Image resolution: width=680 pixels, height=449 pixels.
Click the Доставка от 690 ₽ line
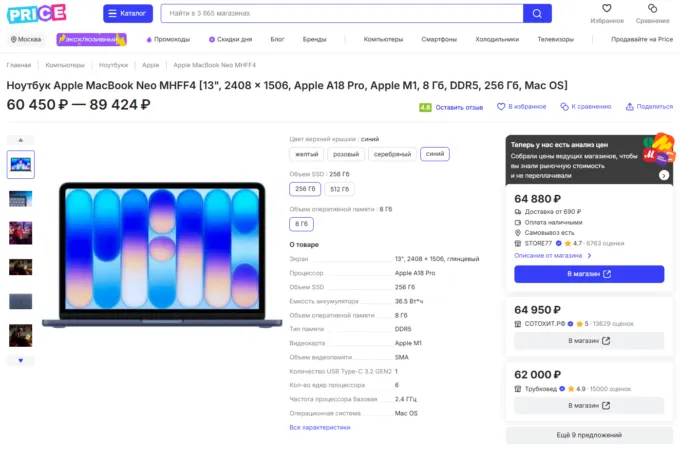click(548, 212)
